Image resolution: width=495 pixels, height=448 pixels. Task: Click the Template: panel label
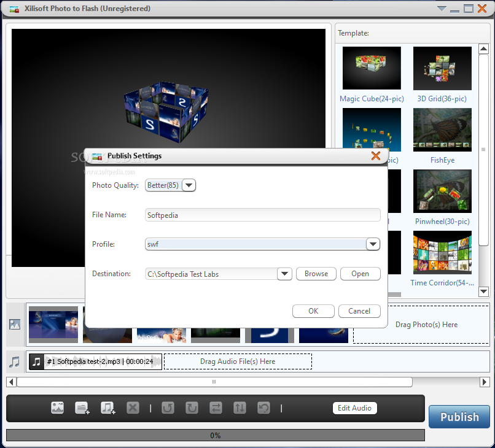tap(353, 33)
